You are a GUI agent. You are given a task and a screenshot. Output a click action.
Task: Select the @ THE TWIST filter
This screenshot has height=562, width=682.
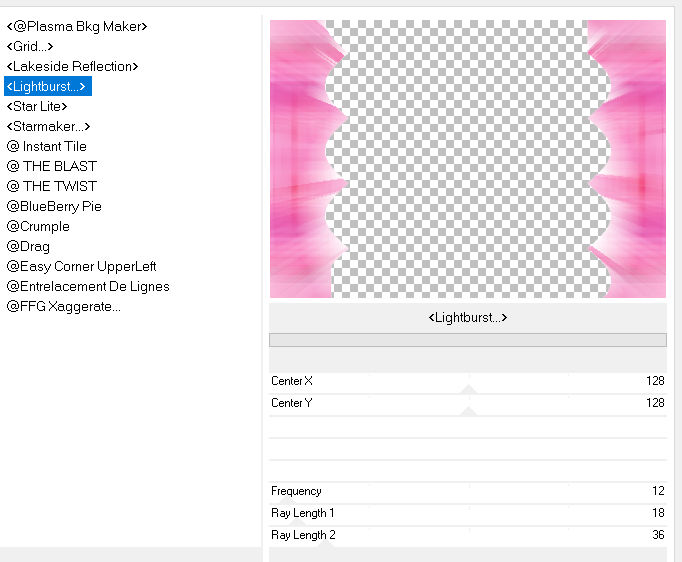[x=52, y=186]
